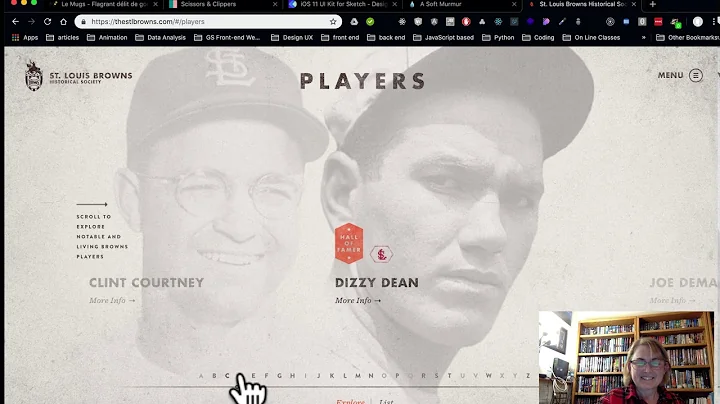Open the On Line Classes bookmark folder
Viewport: 720px width, 404px height.
pyautogui.click(x=591, y=38)
